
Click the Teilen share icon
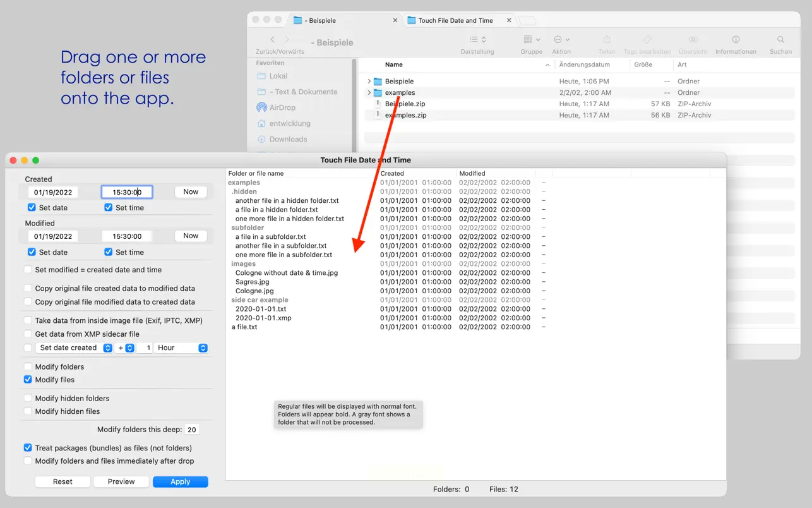(606, 40)
